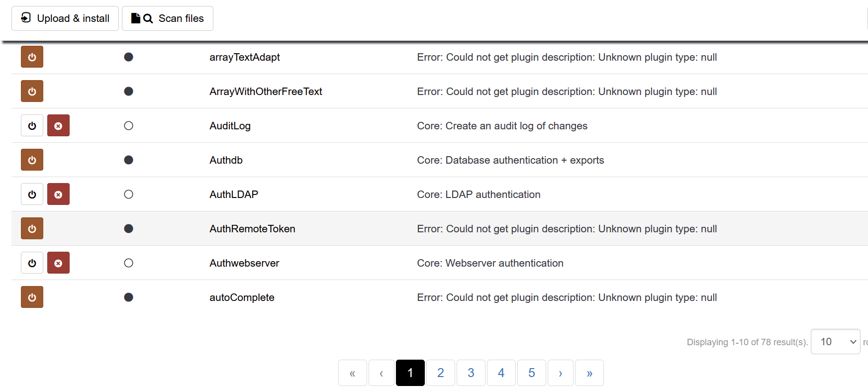Go to next page with single chevron
This screenshot has width=868, height=388.
(x=561, y=373)
